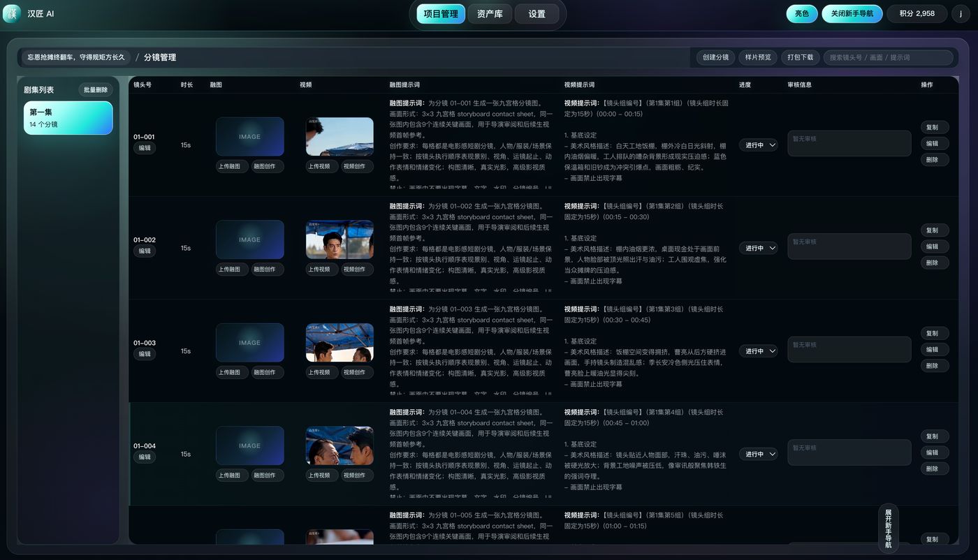Open video thumbnail for shot 01-001
The height and width of the screenshot is (560, 978).
(x=340, y=136)
